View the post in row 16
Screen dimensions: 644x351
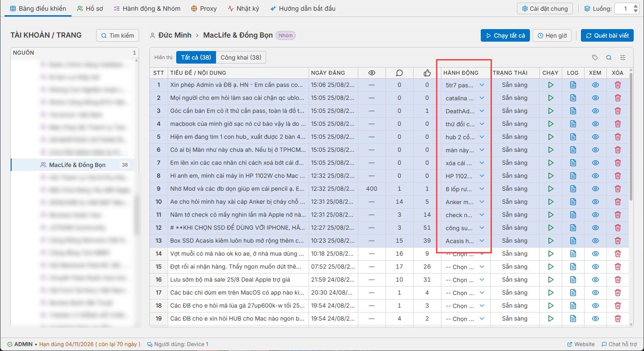tap(595, 280)
